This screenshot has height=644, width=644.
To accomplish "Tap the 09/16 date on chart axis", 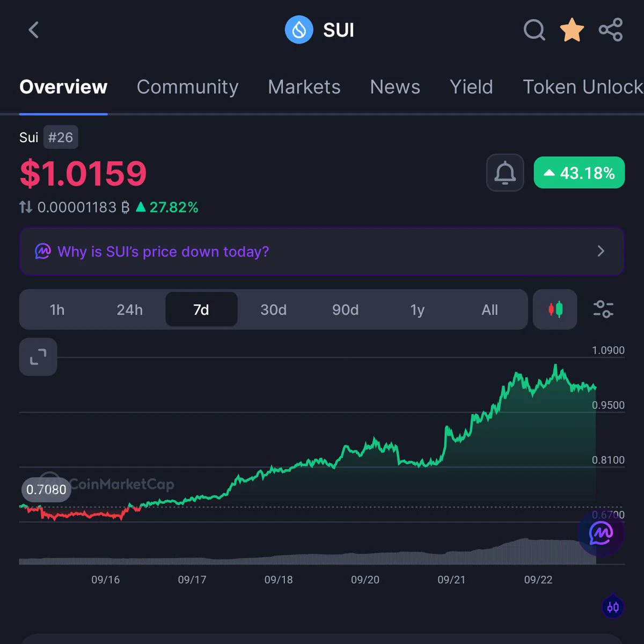I will tap(105, 580).
